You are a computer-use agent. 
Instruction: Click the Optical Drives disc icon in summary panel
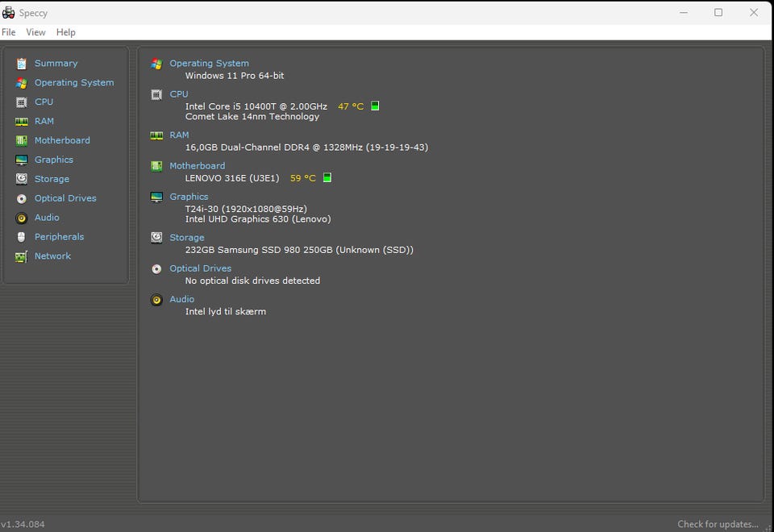click(x=156, y=269)
